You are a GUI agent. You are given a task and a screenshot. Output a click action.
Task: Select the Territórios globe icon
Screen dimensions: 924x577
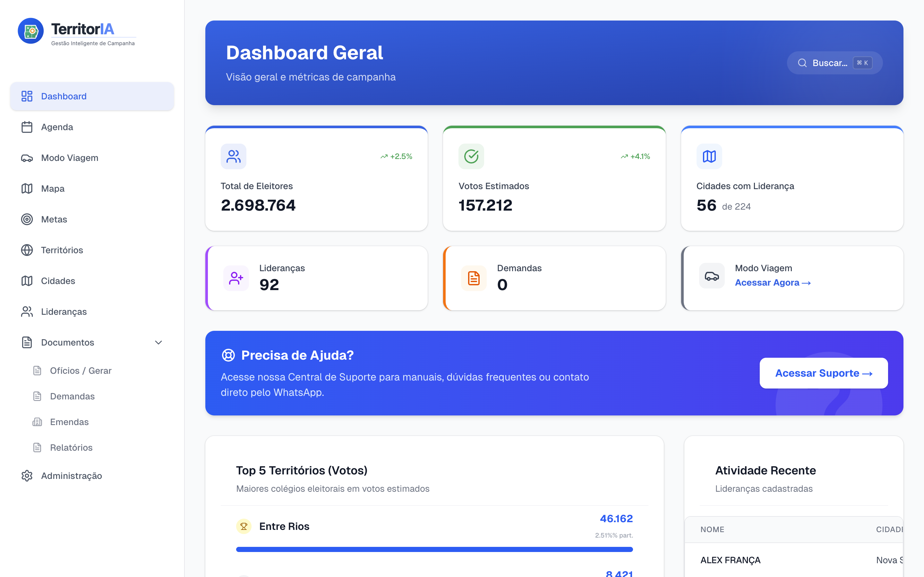[x=27, y=250]
